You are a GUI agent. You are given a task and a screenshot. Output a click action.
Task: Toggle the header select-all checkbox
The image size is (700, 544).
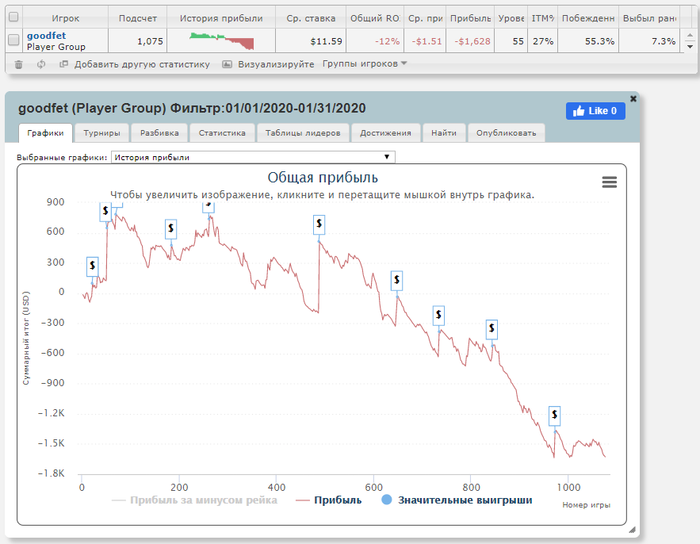[x=13, y=17]
